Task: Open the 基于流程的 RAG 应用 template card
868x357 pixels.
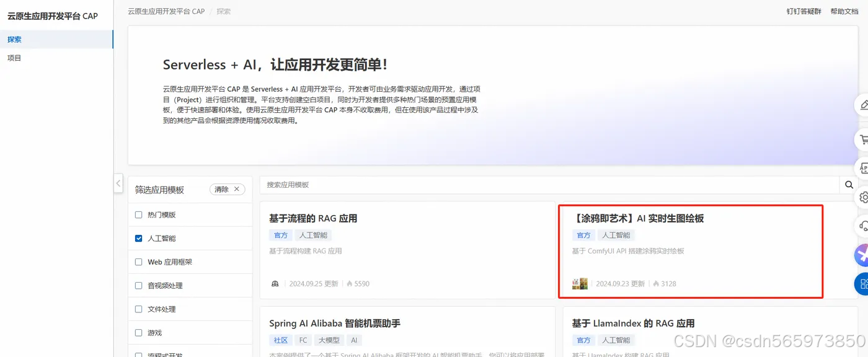Action: (x=407, y=250)
